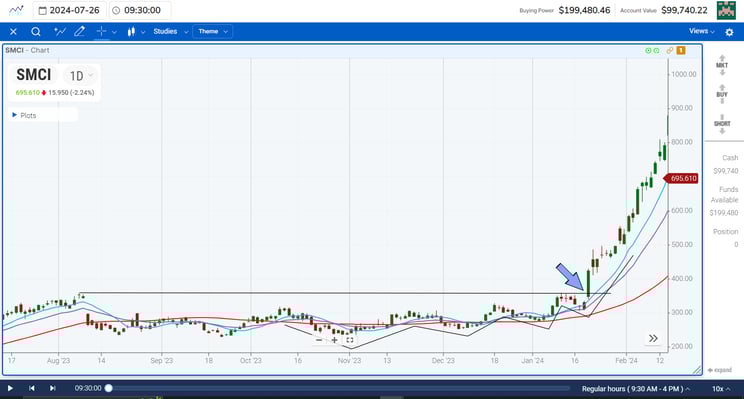Click the 2024-07-26 date field
The height and width of the screenshot is (399, 744).
point(70,10)
